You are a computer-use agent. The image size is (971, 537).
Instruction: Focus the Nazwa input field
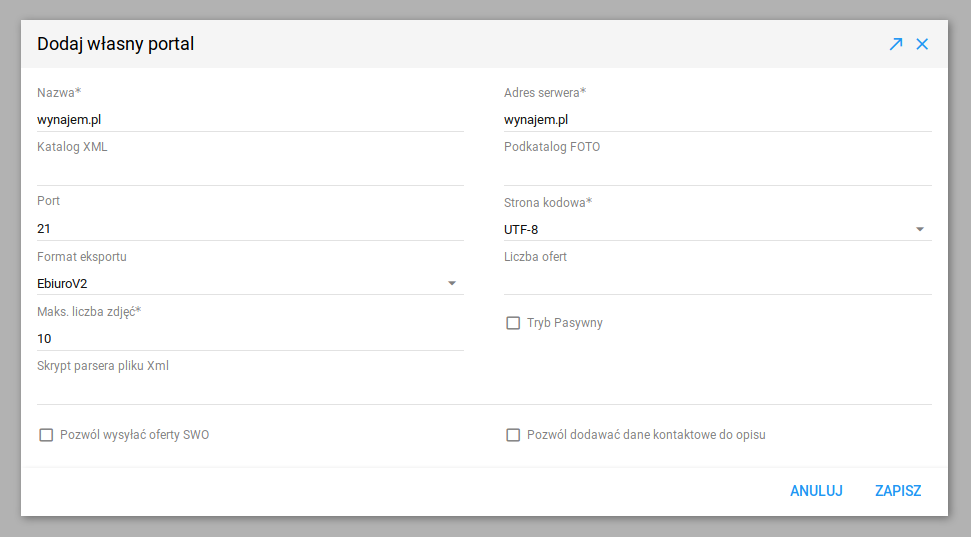pyautogui.click(x=250, y=120)
